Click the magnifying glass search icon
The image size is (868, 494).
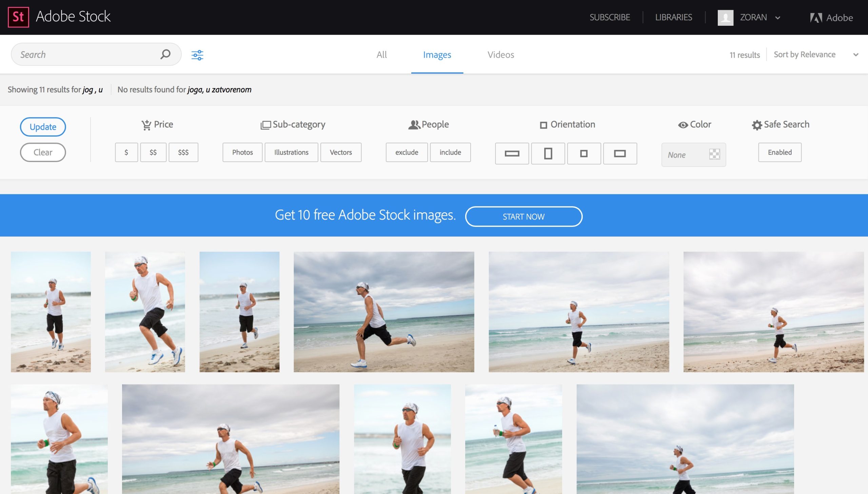click(x=165, y=54)
